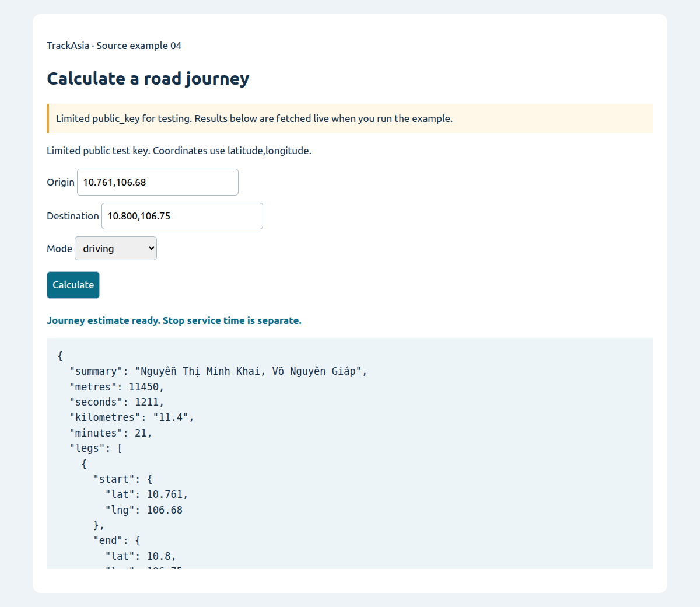The image size is (700, 607).
Task: Click the "Journey estimate ready" status message
Action: (174, 320)
